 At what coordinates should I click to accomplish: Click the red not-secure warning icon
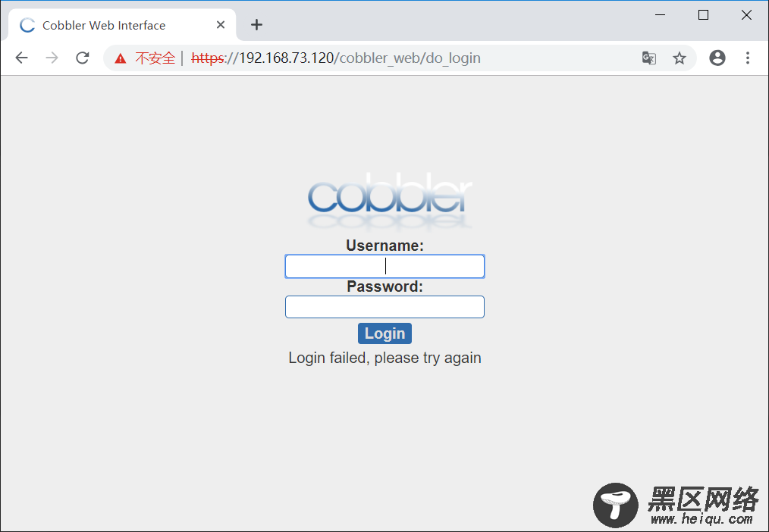point(120,58)
